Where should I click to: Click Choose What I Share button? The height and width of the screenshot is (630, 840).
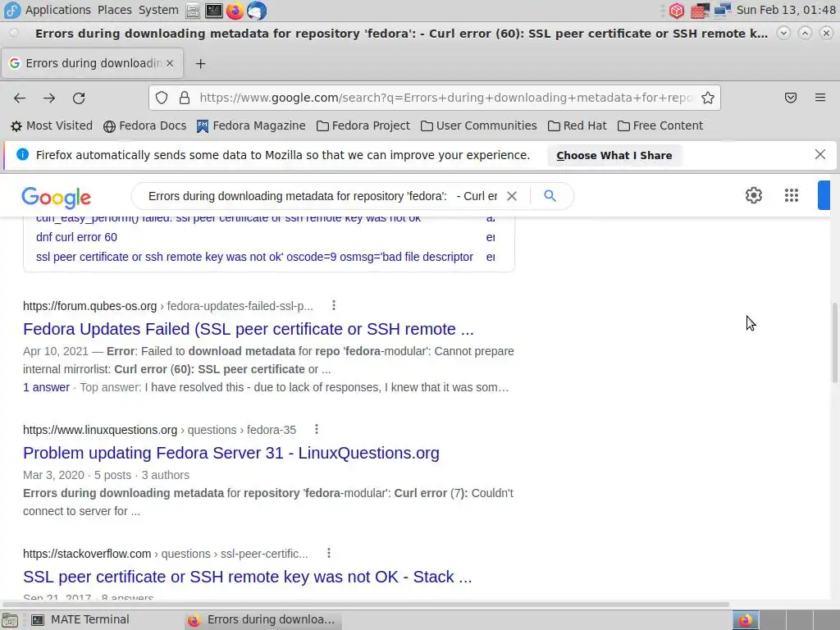tap(614, 155)
